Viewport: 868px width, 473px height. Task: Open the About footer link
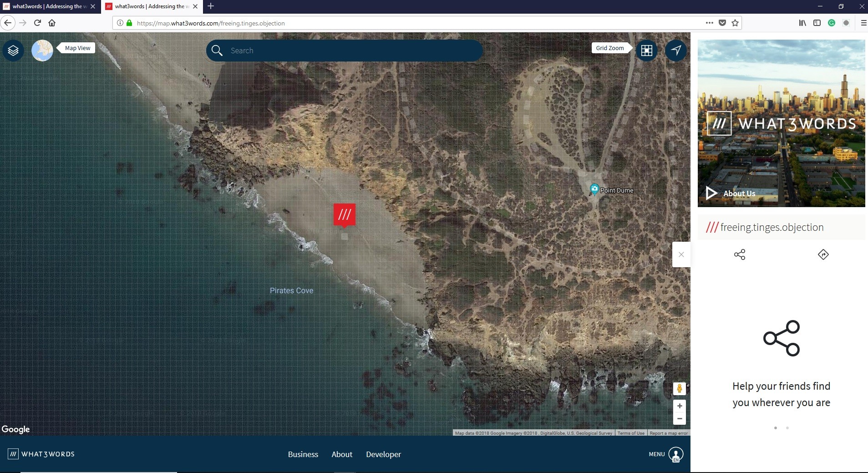(x=342, y=454)
